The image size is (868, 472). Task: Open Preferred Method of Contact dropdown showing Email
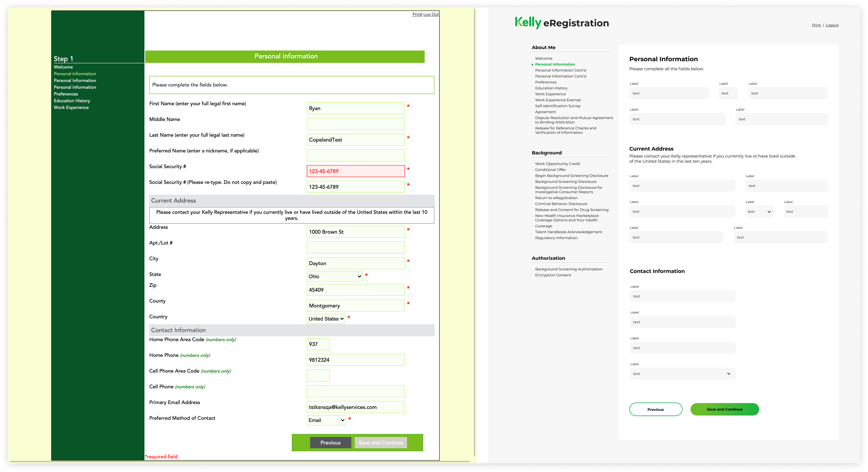pyautogui.click(x=326, y=420)
